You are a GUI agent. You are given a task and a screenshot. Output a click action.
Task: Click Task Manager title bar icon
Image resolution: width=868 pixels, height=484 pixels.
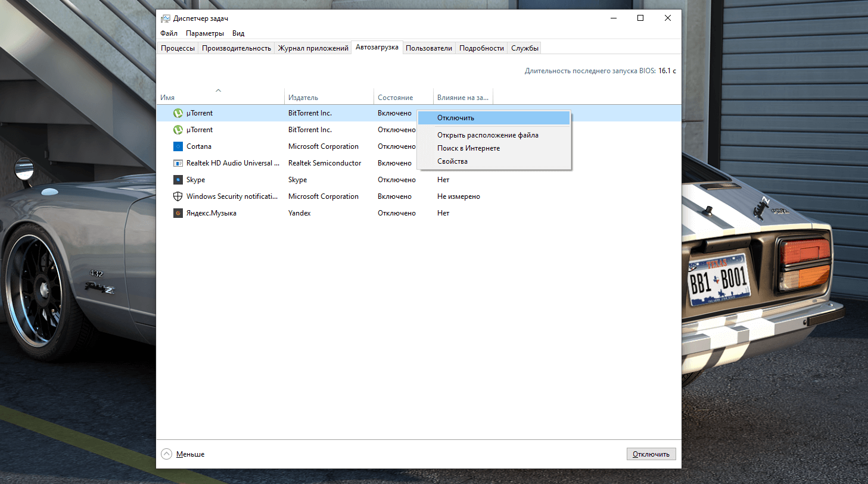click(166, 18)
